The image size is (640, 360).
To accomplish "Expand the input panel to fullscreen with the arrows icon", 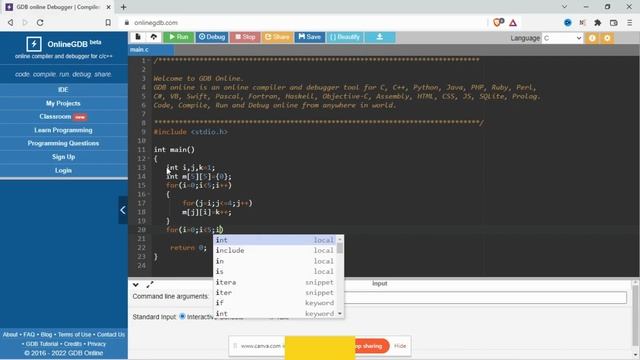I will (x=150, y=284).
